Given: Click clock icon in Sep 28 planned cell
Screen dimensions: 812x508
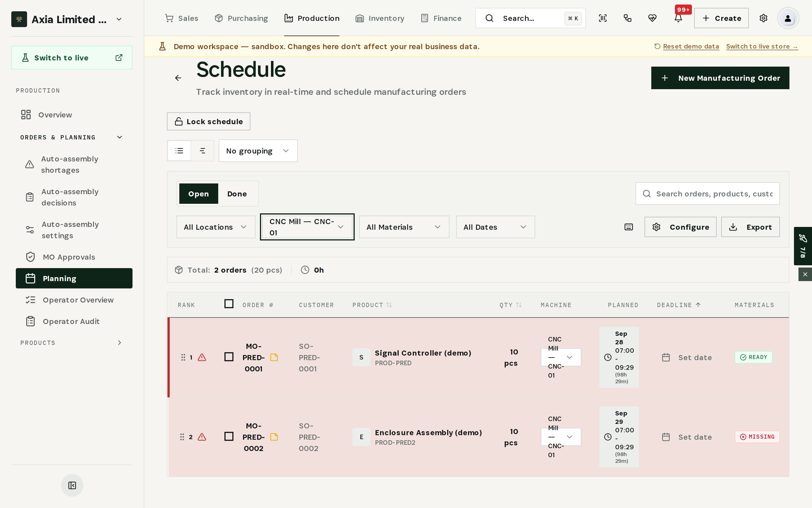Looking at the screenshot, I should [x=608, y=358].
